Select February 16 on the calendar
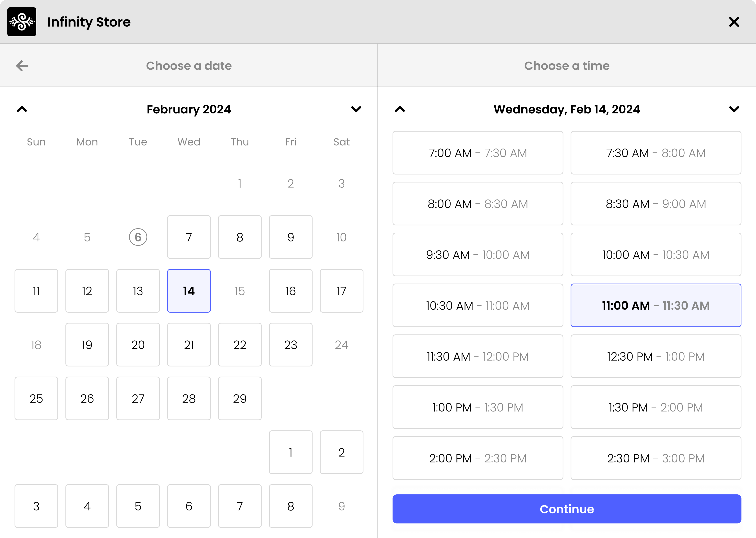The width and height of the screenshot is (756, 538). coord(290,291)
